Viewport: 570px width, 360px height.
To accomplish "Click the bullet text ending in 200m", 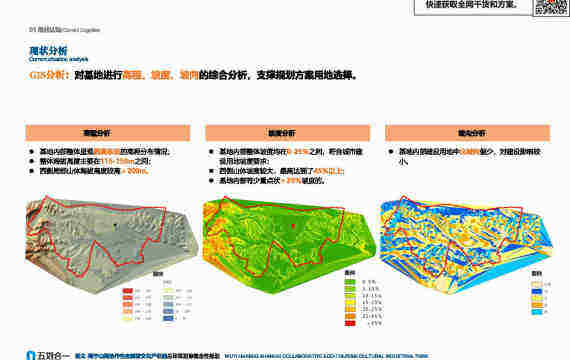I will point(94,171).
